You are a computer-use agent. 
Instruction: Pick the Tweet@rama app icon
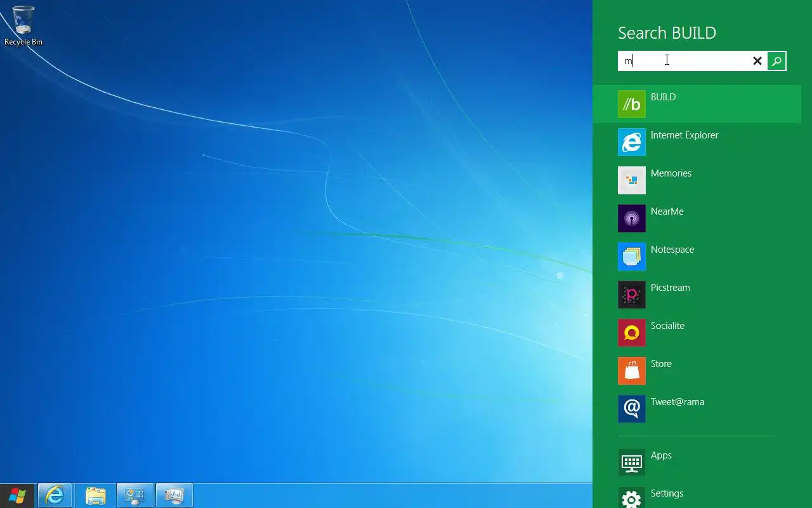(x=631, y=409)
